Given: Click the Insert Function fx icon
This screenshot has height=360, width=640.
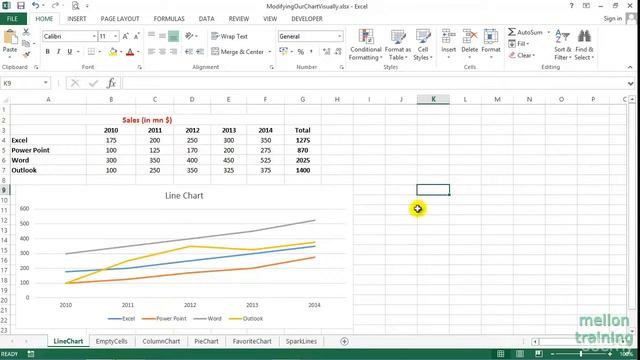Looking at the screenshot, I should coord(111,83).
